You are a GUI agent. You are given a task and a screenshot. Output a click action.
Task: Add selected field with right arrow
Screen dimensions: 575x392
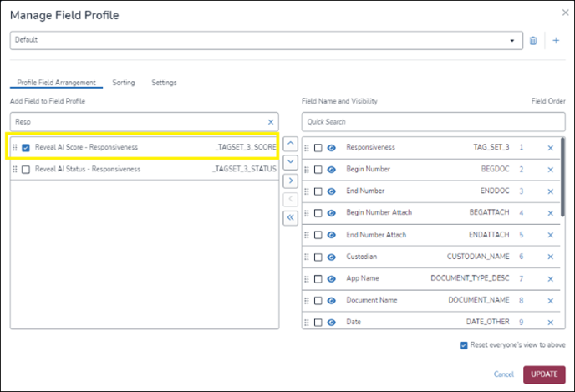(291, 180)
